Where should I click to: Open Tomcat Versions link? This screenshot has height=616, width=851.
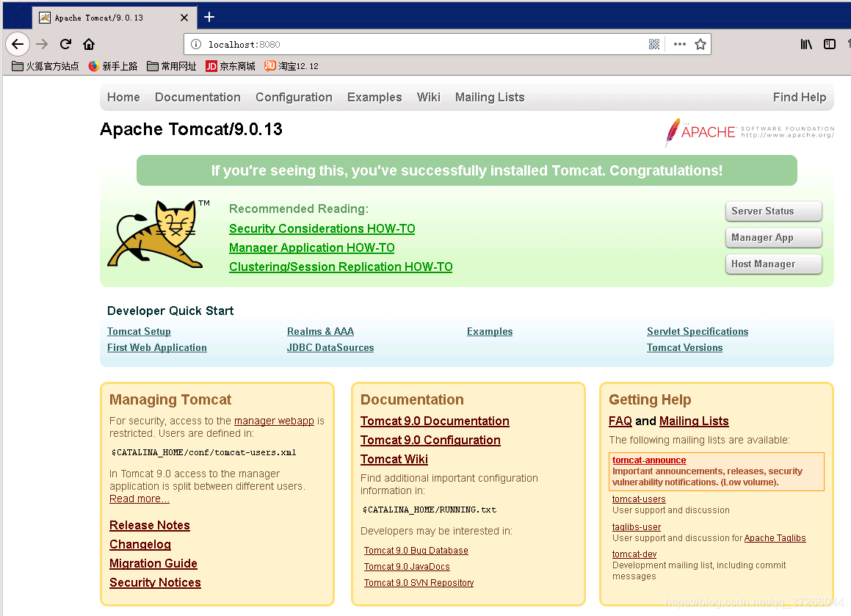coord(684,348)
